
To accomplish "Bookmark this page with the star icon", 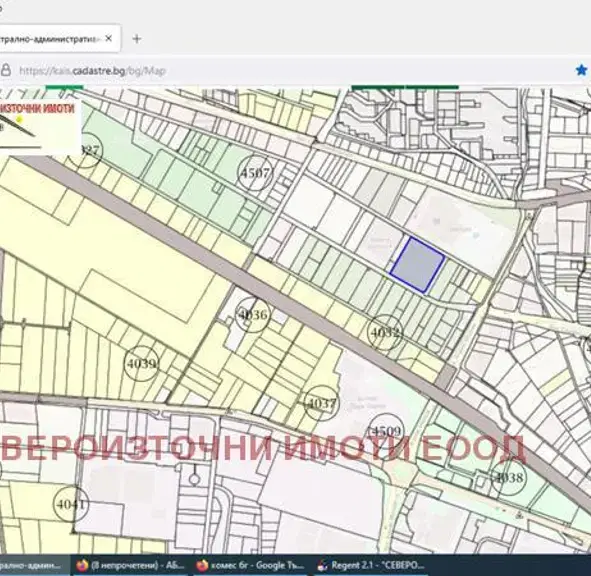I will [x=581, y=70].
